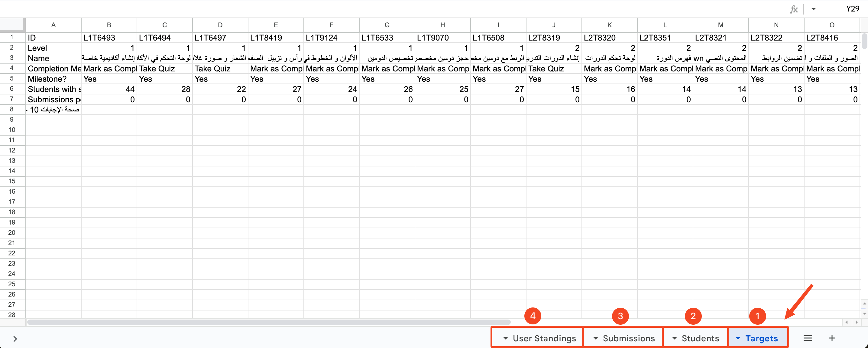Click the Milestone? label cell
868x348 pixels.
(53, 79)
